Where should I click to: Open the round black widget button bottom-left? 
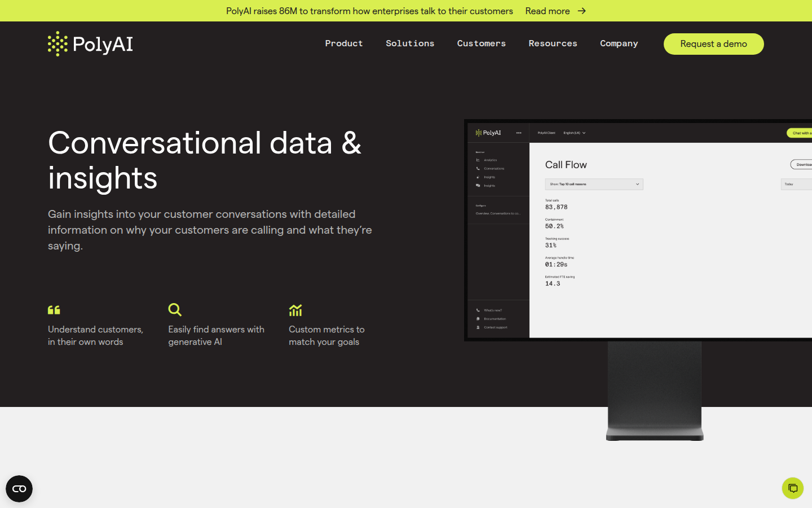coord(19,489)
